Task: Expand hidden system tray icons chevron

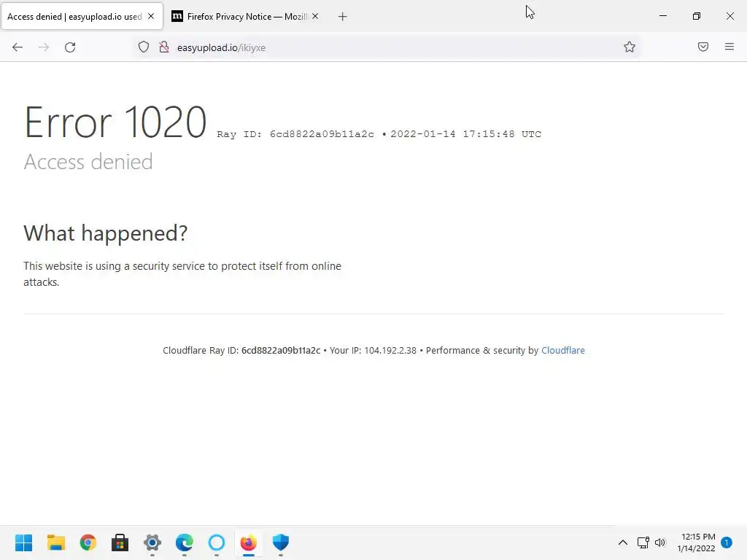Action: pyautogui.click(x=623, y=542)
